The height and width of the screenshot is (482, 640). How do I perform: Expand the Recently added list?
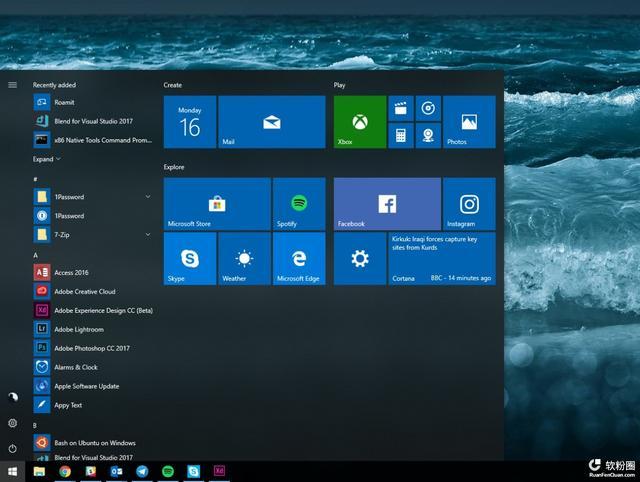click(x=47, y=159)
